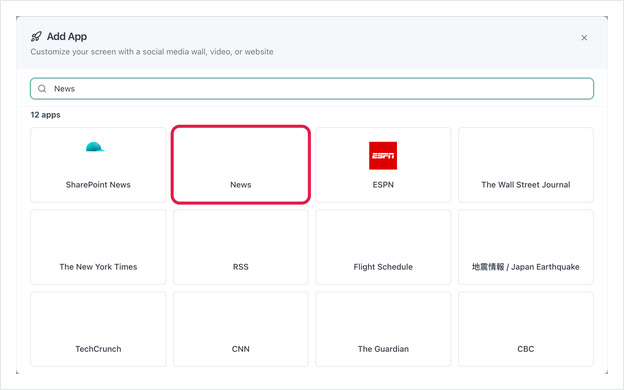Pick the Flight Schedule app

click(383, 247)
